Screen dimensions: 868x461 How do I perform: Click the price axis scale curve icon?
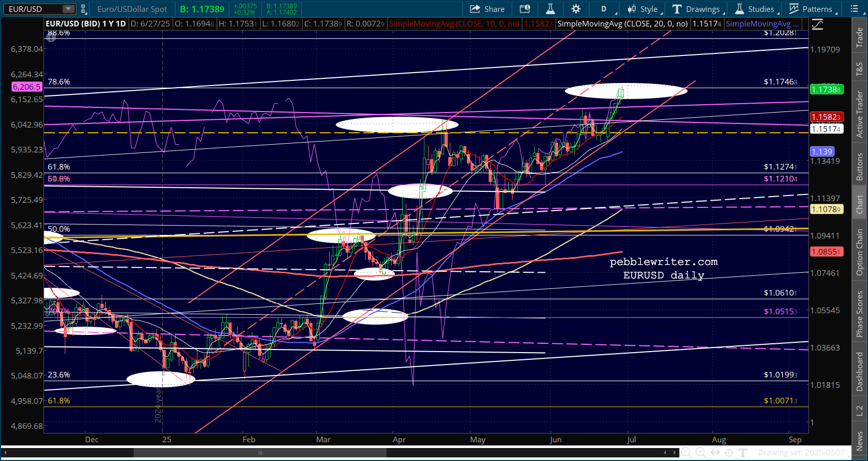point(817,24)
